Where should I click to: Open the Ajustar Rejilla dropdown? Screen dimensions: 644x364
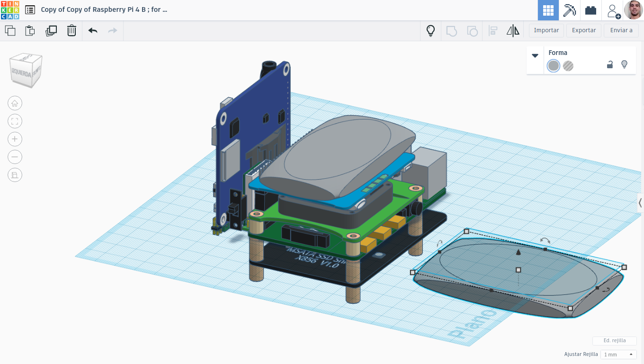[618, 355]
